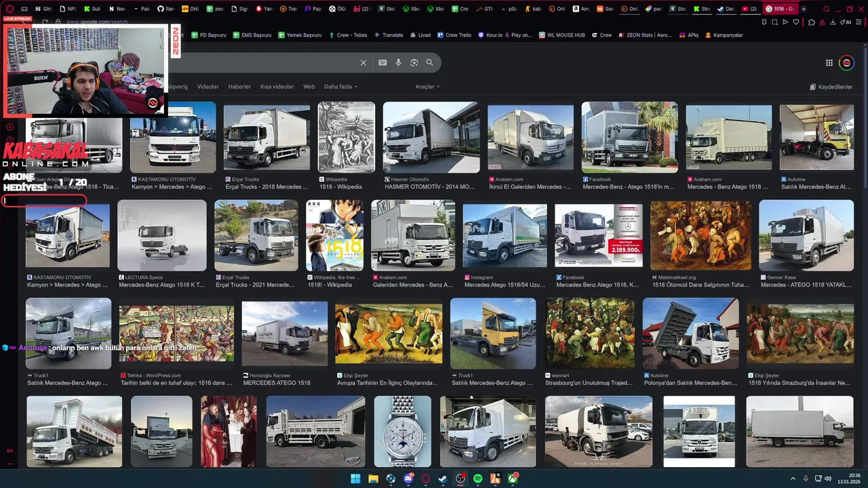868x488 pixels.
Task: Open the LECTURA Specs Atego 1518 K image
Action: pos(162,235)
